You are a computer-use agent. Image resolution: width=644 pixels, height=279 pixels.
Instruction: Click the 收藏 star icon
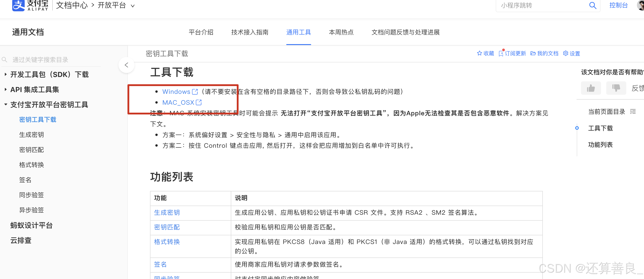tap(479, 53)
